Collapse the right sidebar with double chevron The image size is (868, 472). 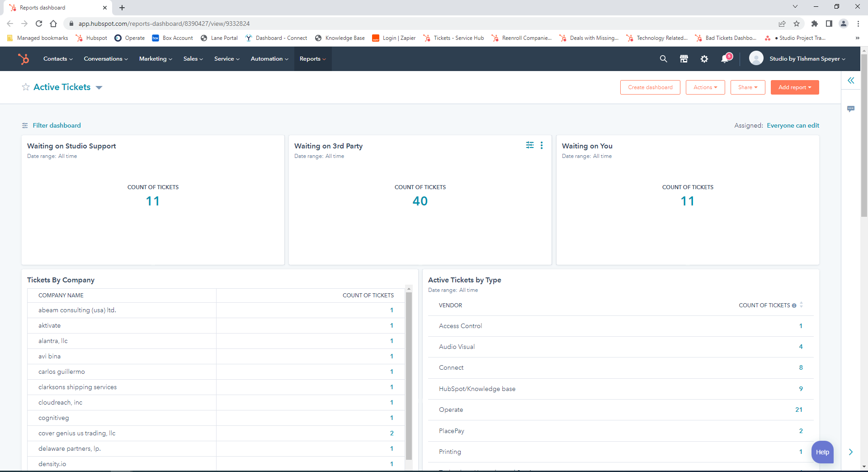(851, 81)
